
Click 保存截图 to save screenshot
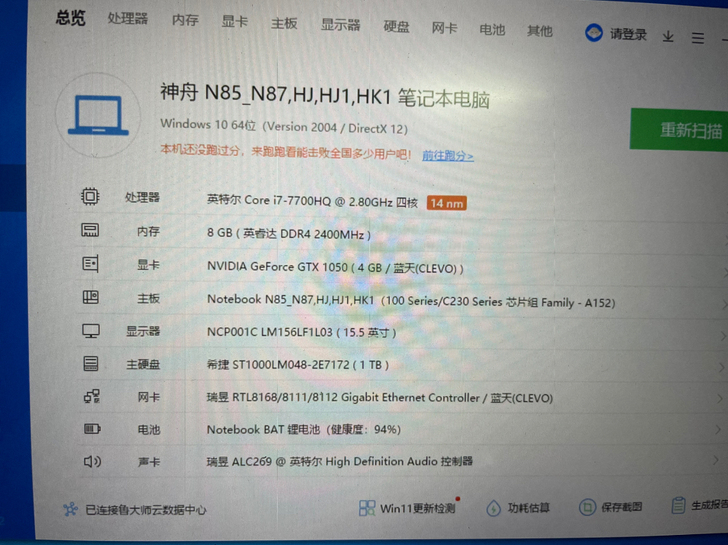(x=622, y=507)
